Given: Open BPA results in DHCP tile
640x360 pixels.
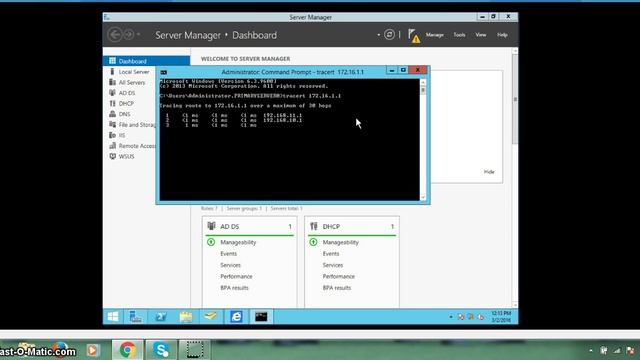Looking at the screenshot, I should tap(337, 288).
